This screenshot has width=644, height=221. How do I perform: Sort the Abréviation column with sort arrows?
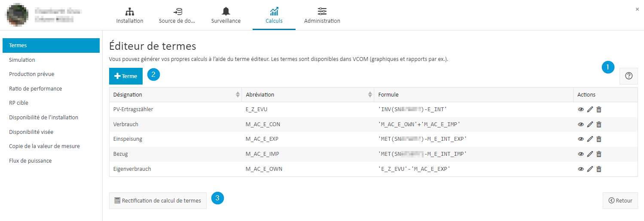pyautogui.click(x=370, y=94)
